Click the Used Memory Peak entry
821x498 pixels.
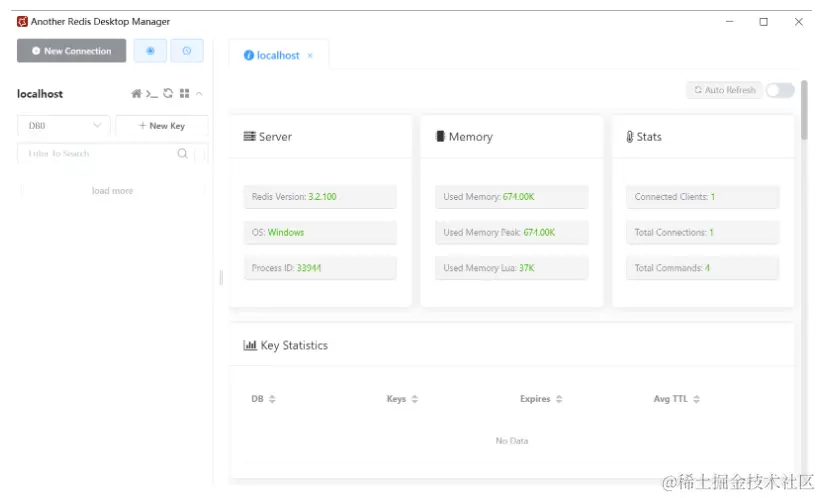click(x=512, y=233)
